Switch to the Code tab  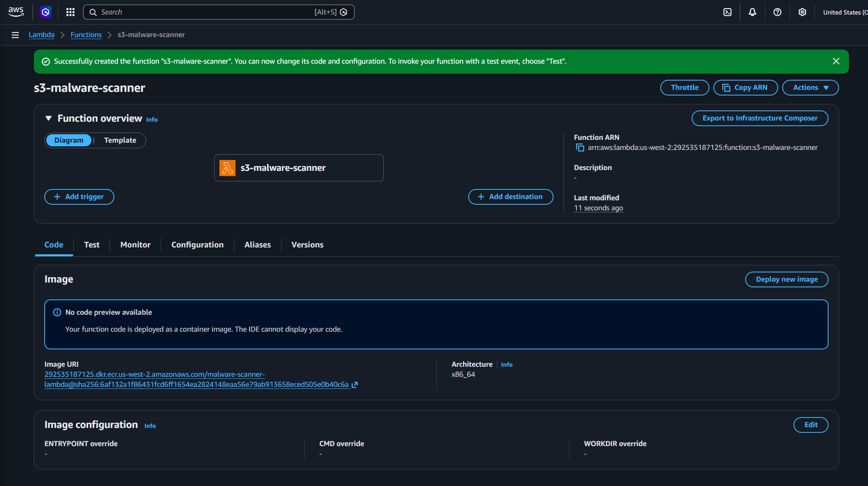(54, 245)
